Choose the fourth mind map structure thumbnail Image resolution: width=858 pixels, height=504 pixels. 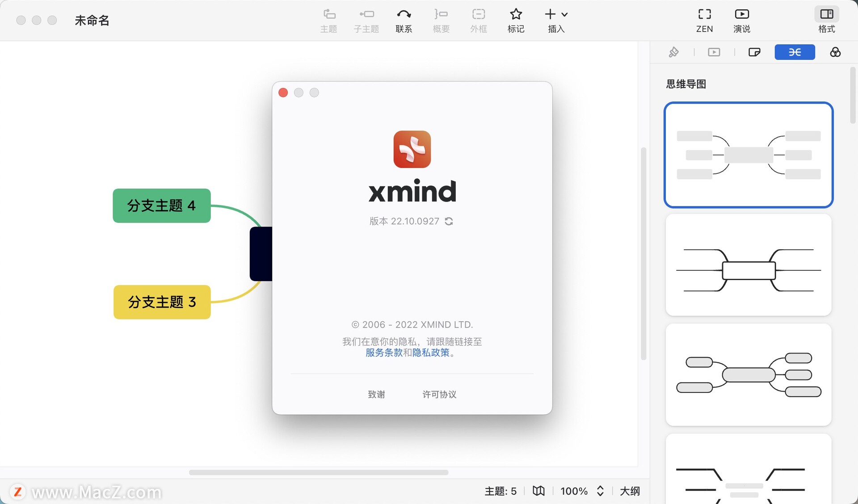click(x=749, y=469)
